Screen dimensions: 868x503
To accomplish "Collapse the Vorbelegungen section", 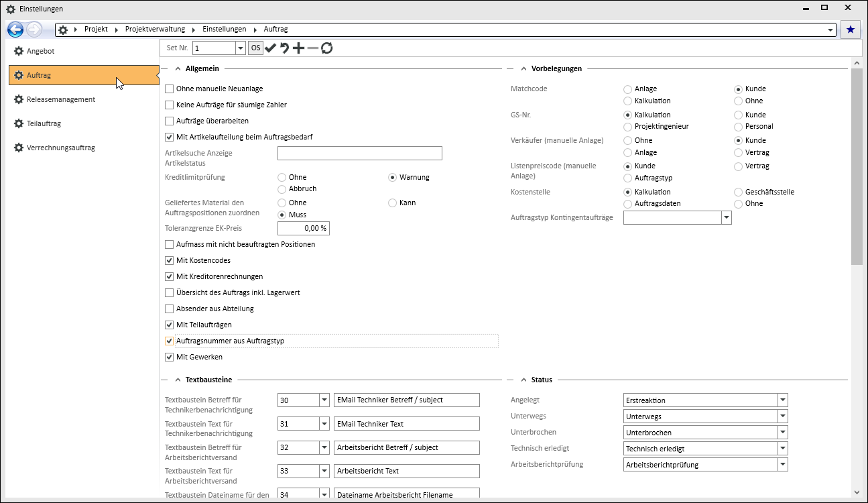I will point(524,68).
